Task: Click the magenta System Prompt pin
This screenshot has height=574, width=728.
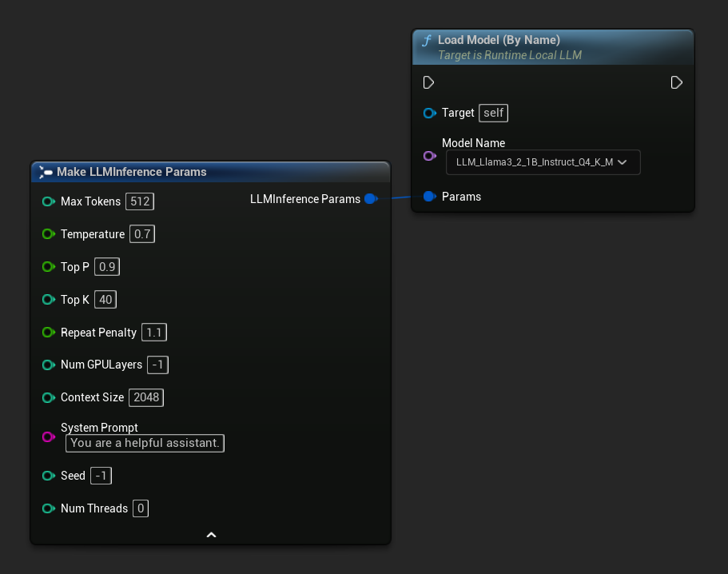Action: [x=49, y=436]
